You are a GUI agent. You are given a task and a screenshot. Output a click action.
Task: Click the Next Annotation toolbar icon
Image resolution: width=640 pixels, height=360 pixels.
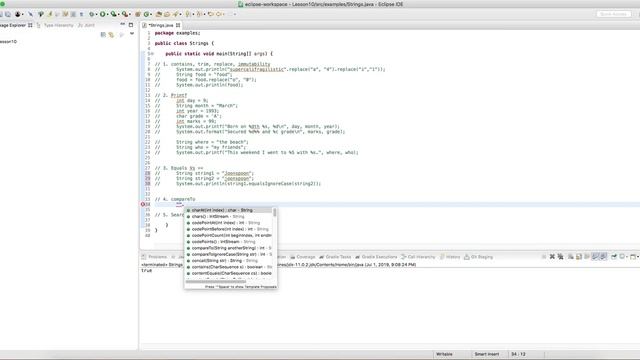(x=187, y=14)
